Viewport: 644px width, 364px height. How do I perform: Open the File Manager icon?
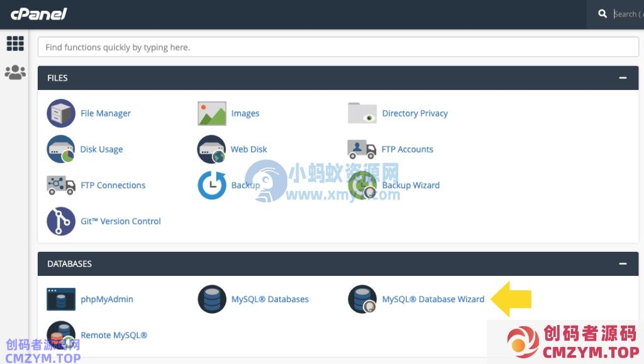click(x=61, y=113)
